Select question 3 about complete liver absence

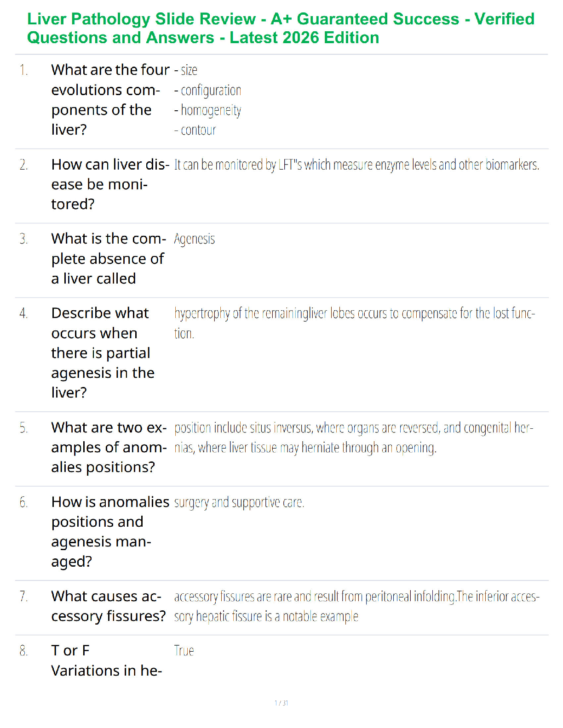109,259
